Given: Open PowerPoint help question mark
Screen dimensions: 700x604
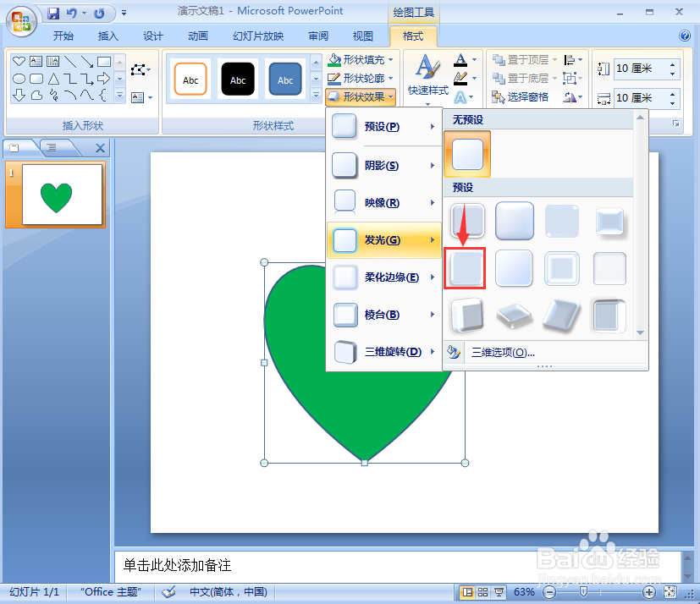Looking at the screenshot, I should 685,36.
